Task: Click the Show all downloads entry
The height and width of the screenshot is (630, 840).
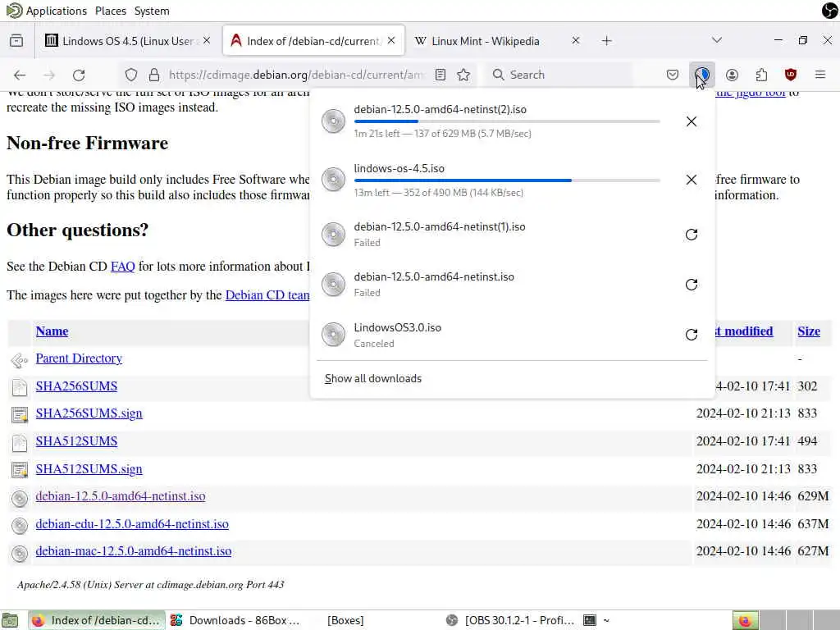Action: (373, 378)
